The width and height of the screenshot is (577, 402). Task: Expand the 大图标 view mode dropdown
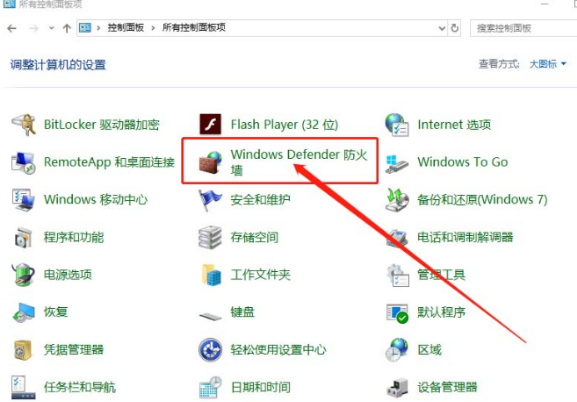pyautogui.click(x=548, y=64)
